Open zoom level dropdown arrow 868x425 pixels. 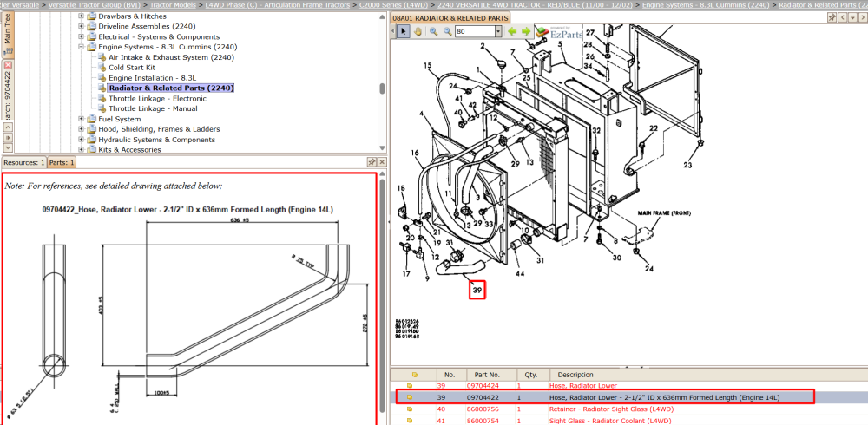(498, 31)
